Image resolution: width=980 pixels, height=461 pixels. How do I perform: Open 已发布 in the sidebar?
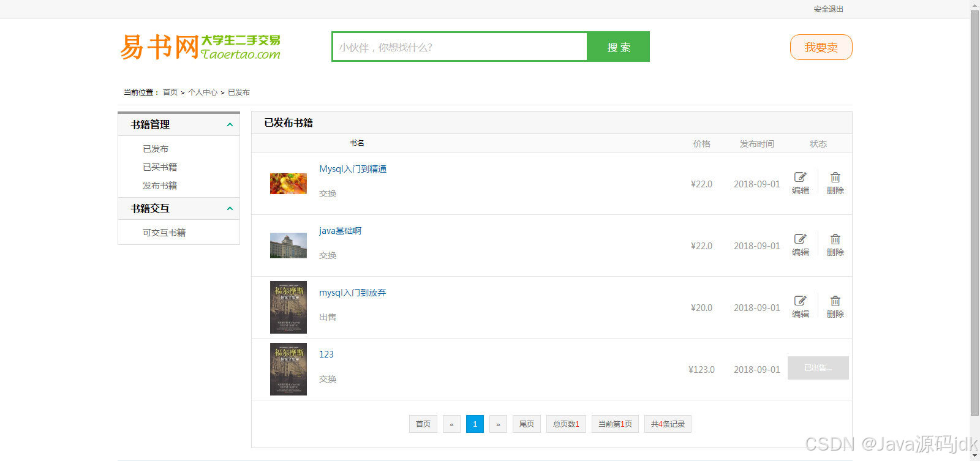tap(156, 149)
